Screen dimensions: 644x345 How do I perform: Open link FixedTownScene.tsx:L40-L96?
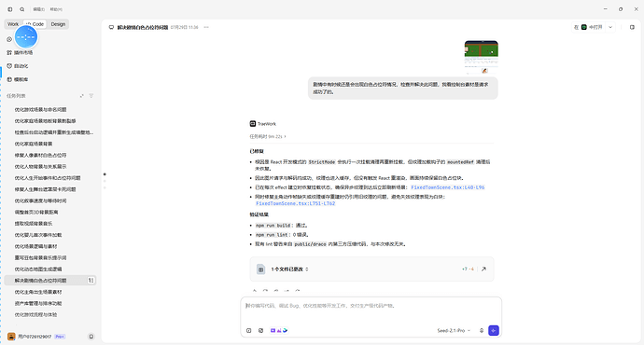[x=448, y=187]
